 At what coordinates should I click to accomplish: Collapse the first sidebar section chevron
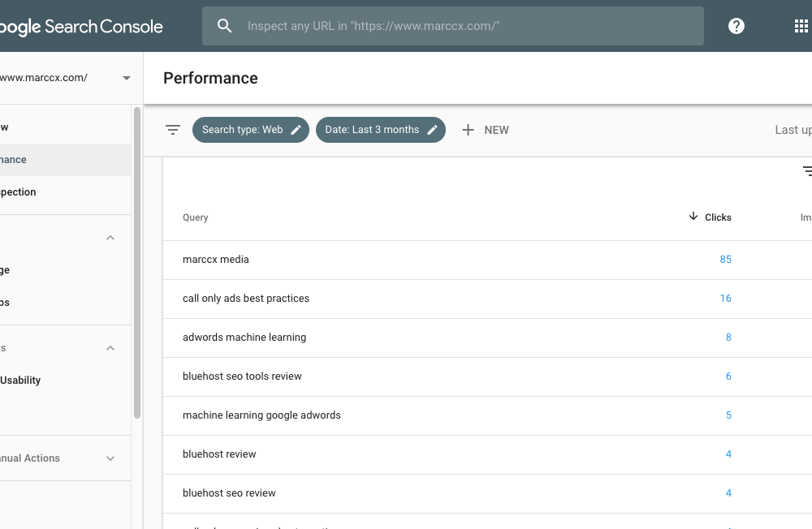pyautogui.click(x=110, y=238)
